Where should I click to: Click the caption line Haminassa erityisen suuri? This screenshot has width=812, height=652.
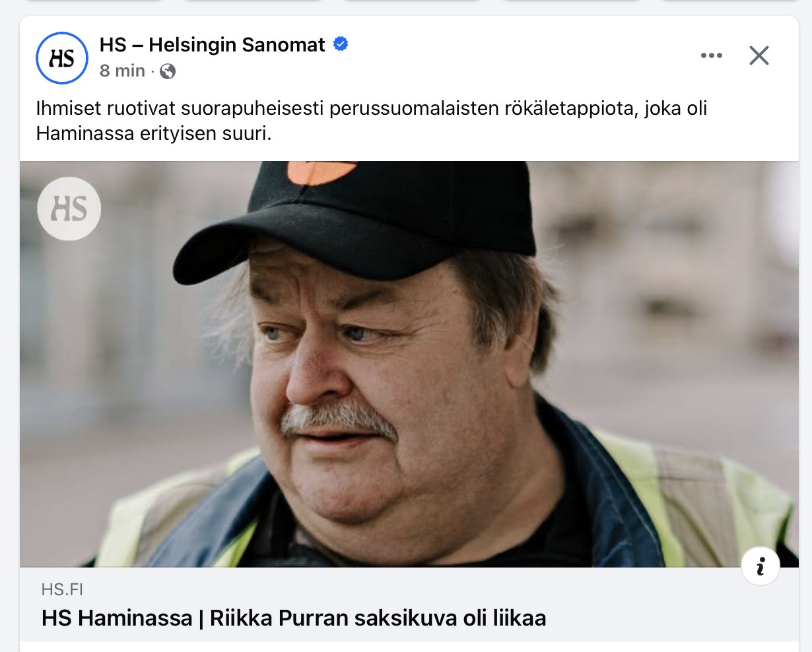pyautogui.click(x=154, y=133)
